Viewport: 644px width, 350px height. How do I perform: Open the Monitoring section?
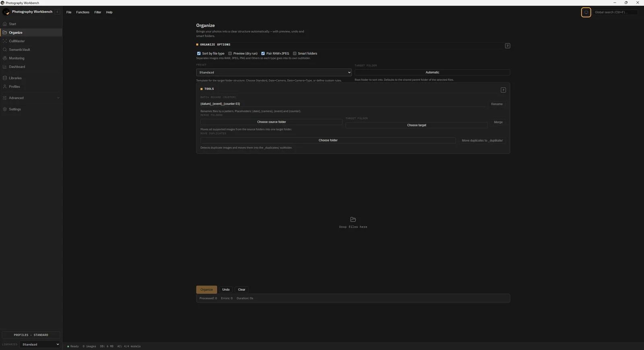pyautogui.click(x=31, y=58)
